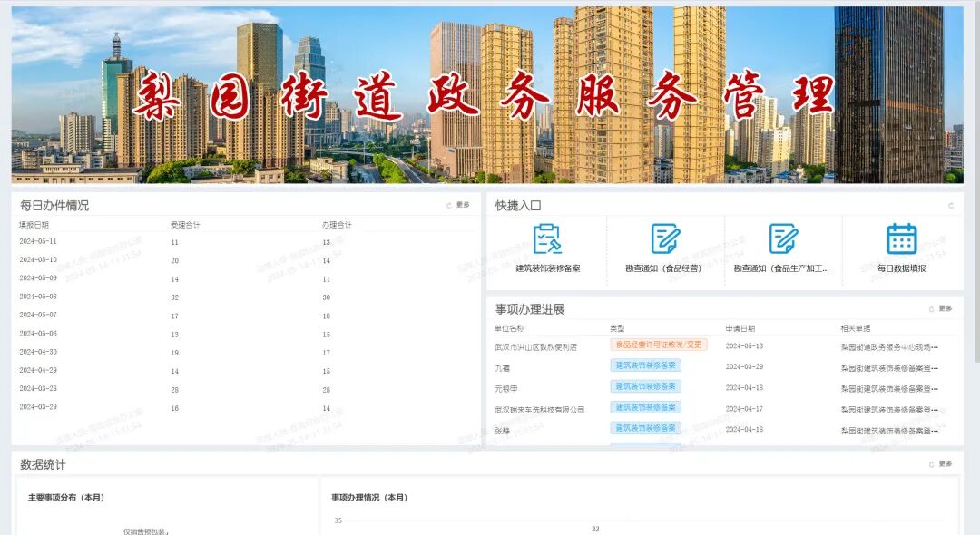980x535 pixels.
Task: Click the 类型 column header
Action: click(x=618, y=328)
